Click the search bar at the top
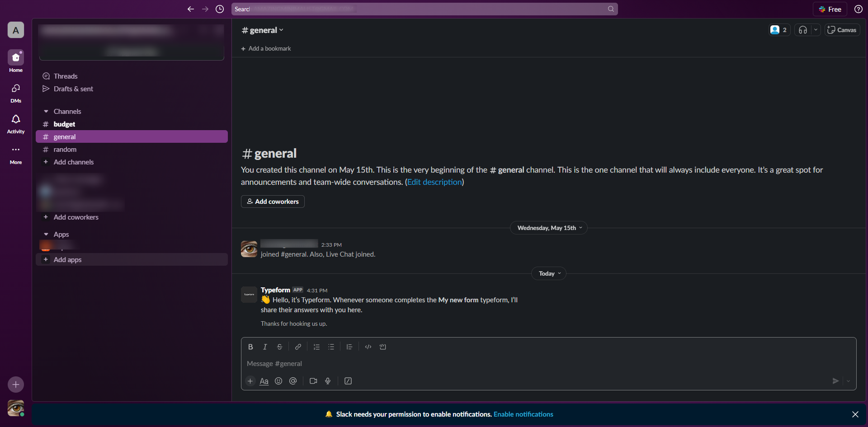Screen dimensions: 868x427 (424, 9)
